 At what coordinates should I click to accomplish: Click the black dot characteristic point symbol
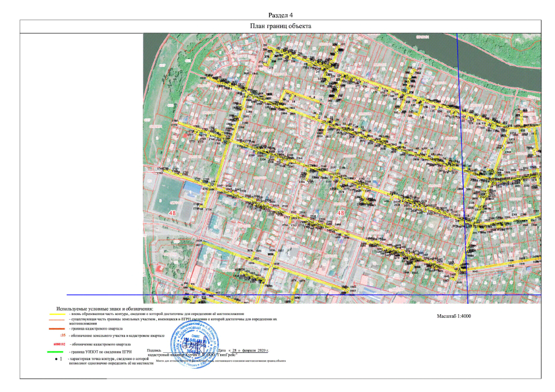pyautogui.click(x=56, y=360)
